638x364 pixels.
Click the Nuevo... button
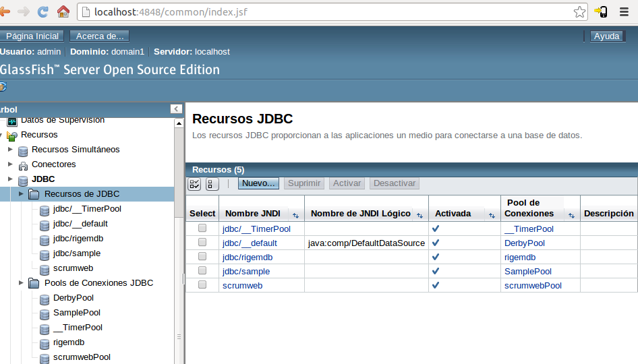[x=258, y=183]
